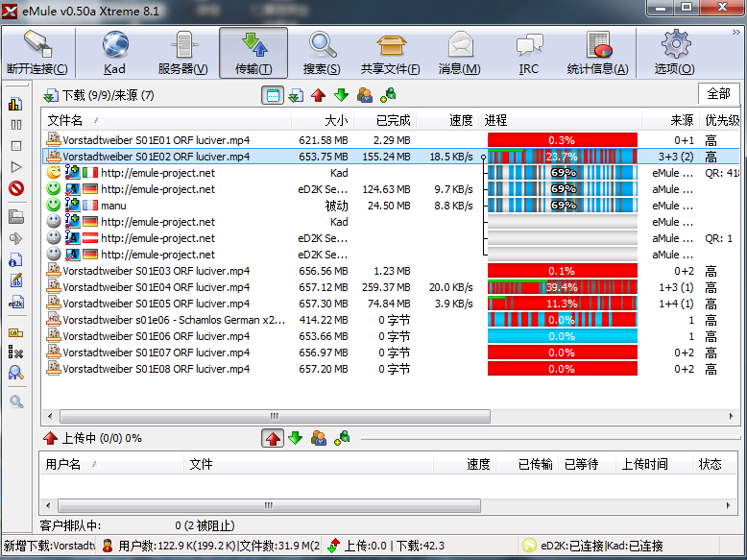Open the Search (搜索) panel
This screenshot has width=747, height=560.
pos(322,53)
